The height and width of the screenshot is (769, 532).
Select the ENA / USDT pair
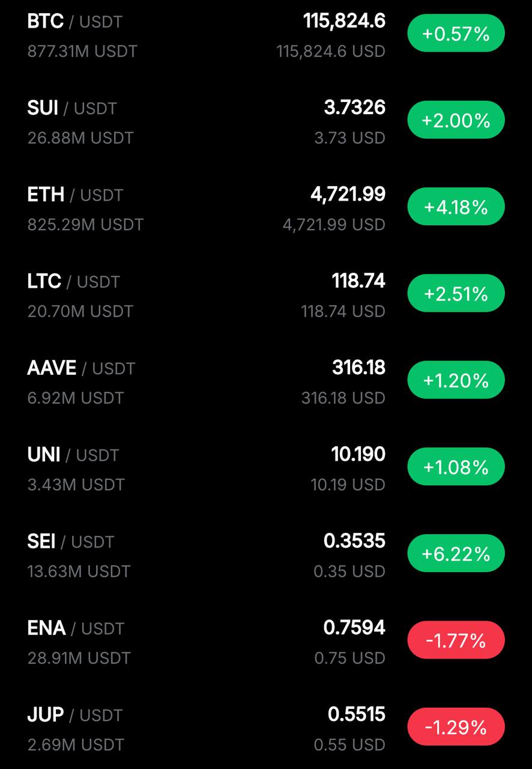point(266,642)
